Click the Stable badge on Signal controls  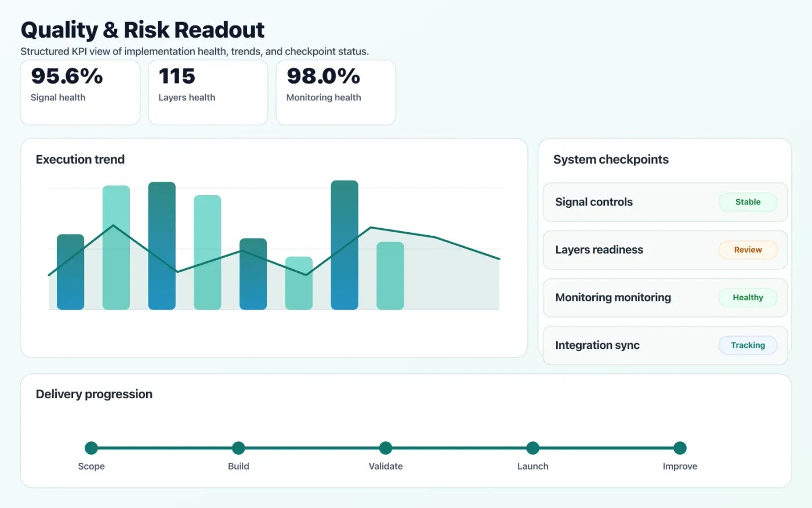coord(748,201)
